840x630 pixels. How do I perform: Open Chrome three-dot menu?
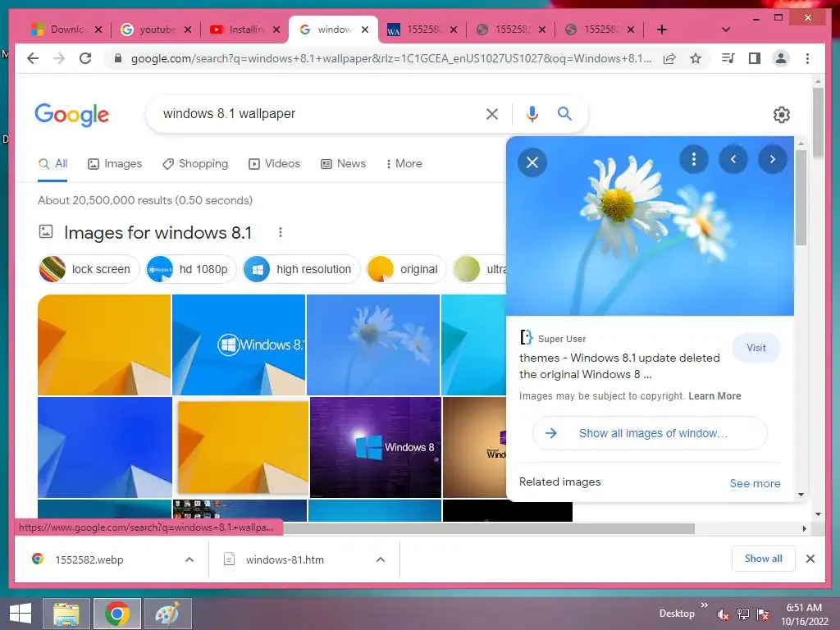coord(807,58)
